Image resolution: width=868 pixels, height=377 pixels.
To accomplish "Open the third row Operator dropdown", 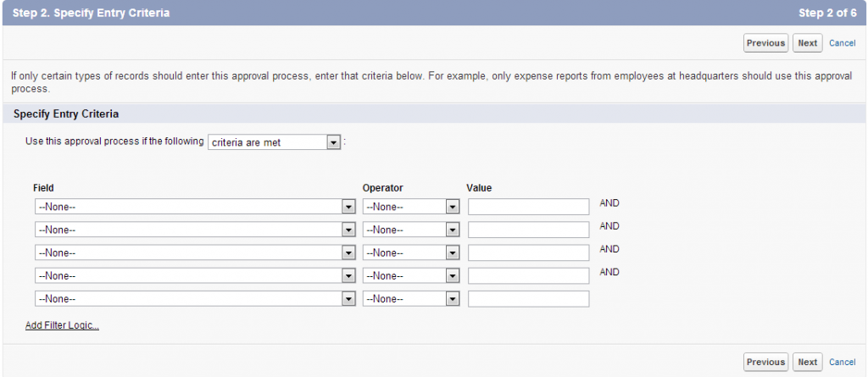I will tap(411, 253).
